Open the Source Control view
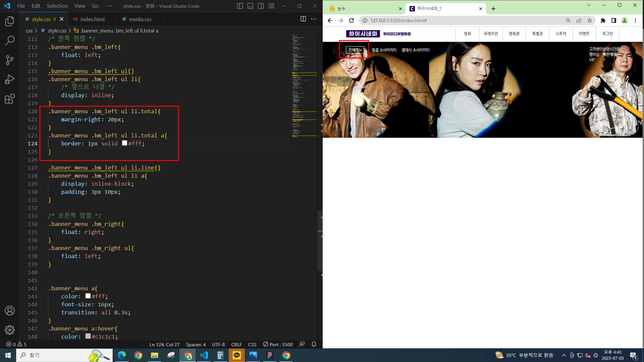 (10, 60)
